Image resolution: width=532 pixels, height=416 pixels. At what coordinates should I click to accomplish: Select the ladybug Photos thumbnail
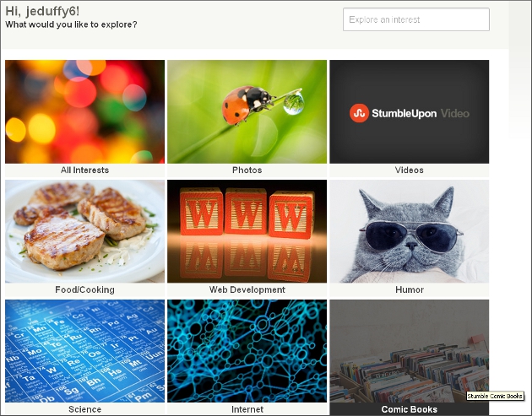[247, 111]
